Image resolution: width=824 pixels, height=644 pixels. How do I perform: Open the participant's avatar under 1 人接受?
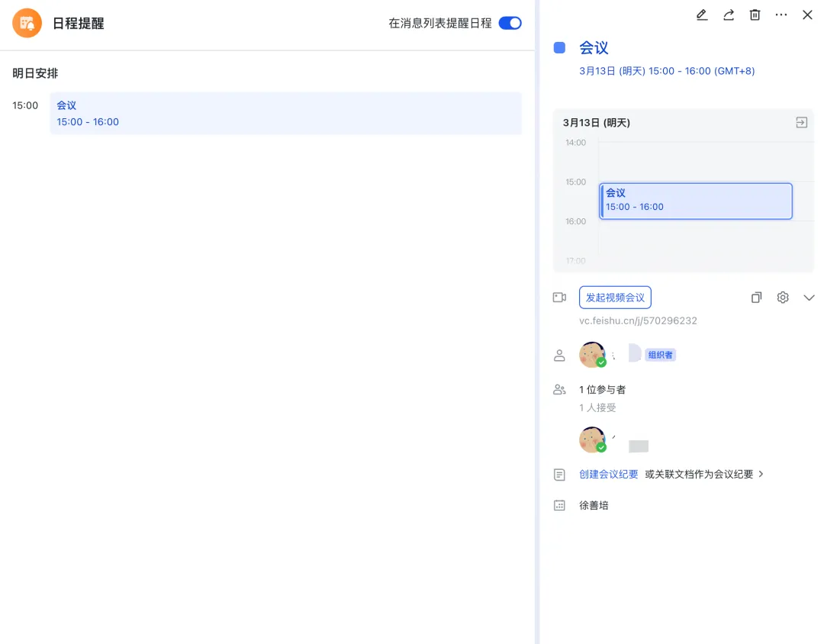[592, 440]
